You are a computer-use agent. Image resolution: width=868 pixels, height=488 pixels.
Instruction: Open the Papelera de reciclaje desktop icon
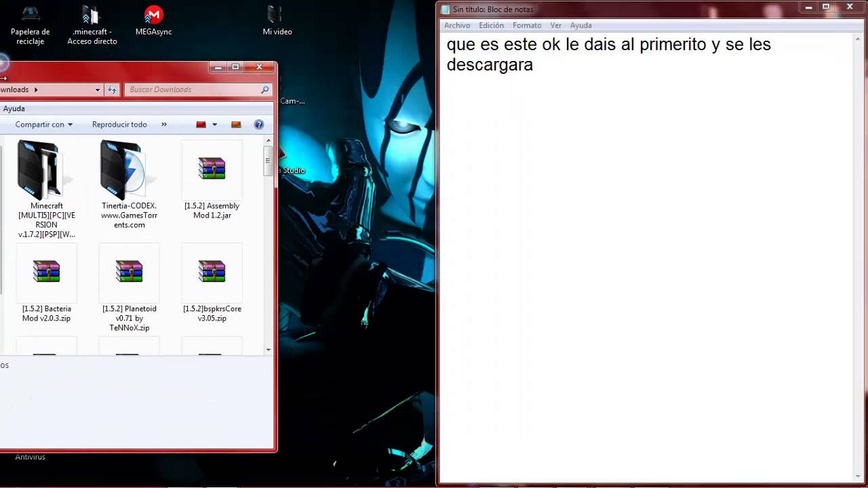tap(30, 24)
